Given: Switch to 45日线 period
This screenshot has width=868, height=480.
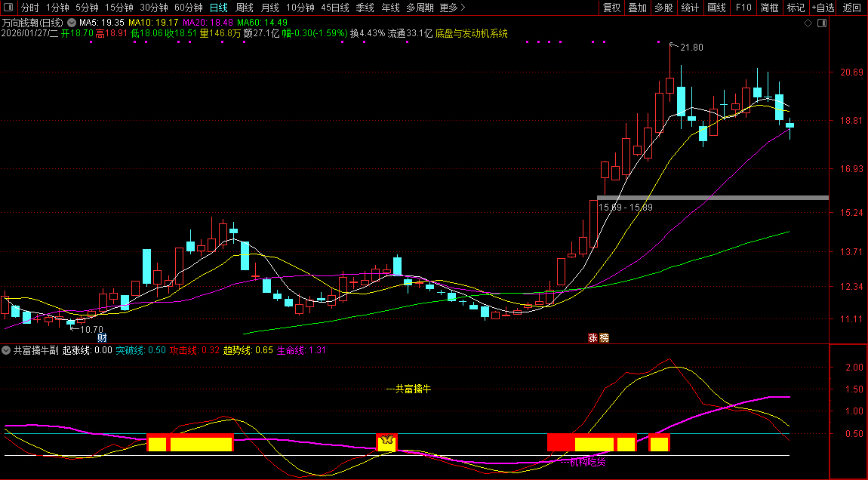Looking at the screenshot, I should tap(335, 8).
